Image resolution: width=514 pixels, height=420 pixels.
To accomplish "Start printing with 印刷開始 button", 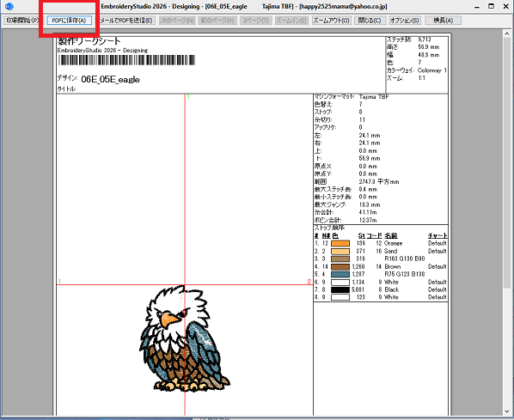I will (22, 21).
